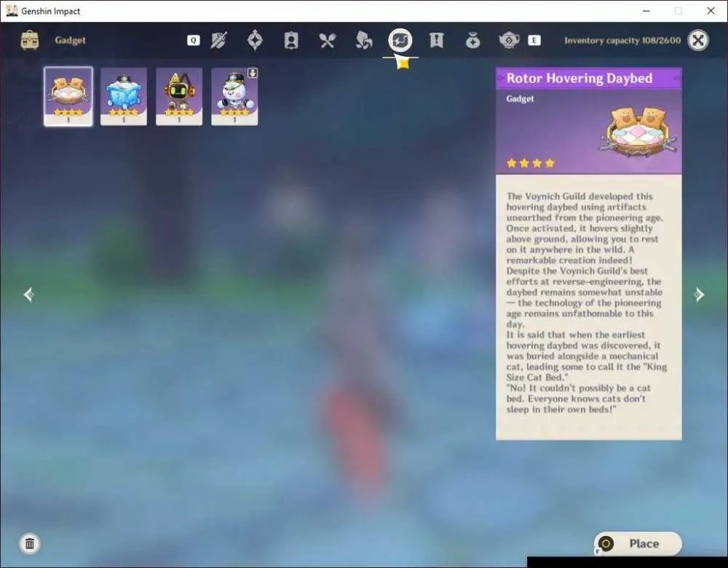Close the Genshin Impact window
Image resolution: width=728 pixels, height=568 pixels.
711,11
